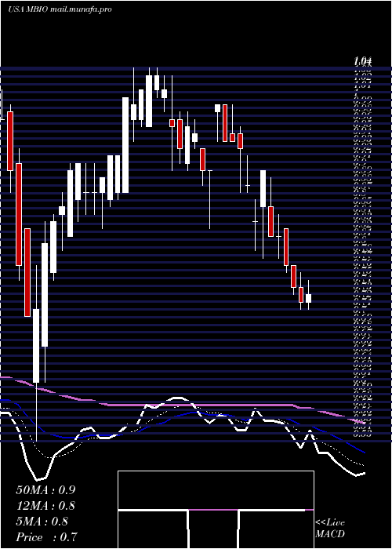The height and width of the screenshot is (549, 392).
Task: Click the '<<Live MACD' label
Action: coord(330,529)
